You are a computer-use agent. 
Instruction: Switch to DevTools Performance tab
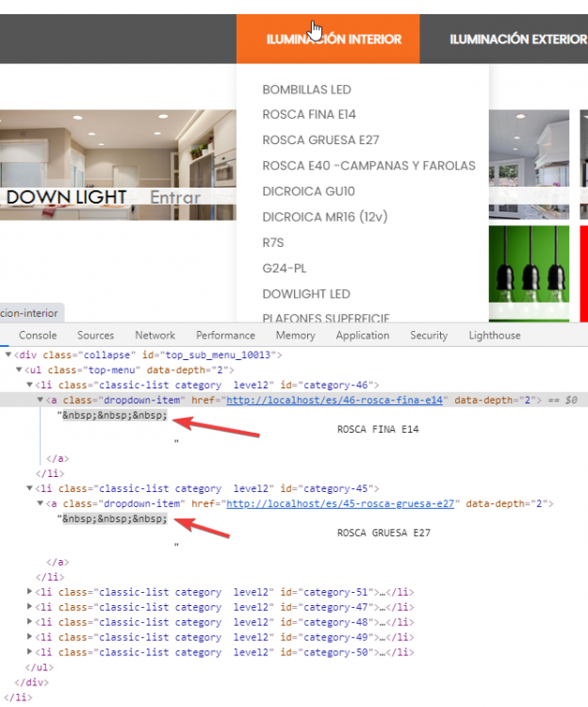[x=225, y=336]
